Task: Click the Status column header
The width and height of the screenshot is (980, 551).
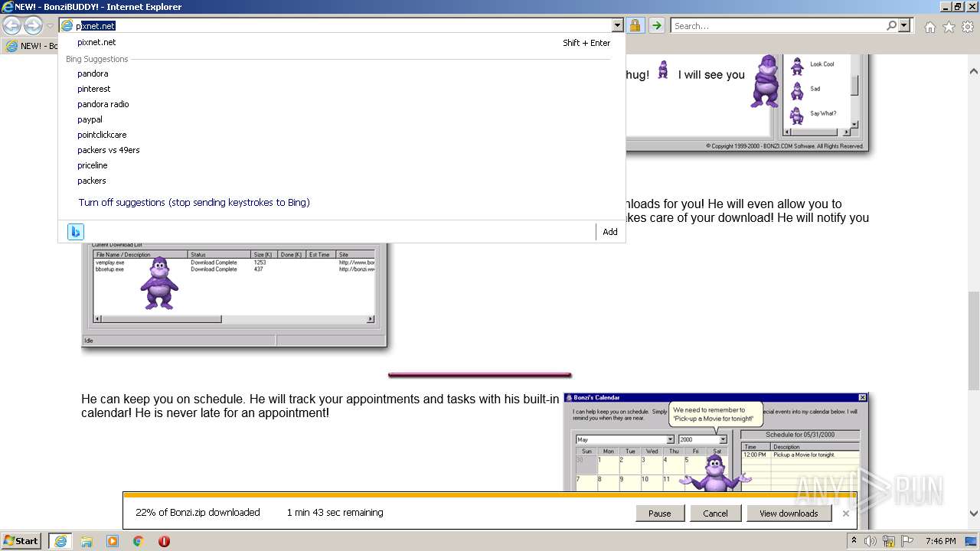Action: 219,254
